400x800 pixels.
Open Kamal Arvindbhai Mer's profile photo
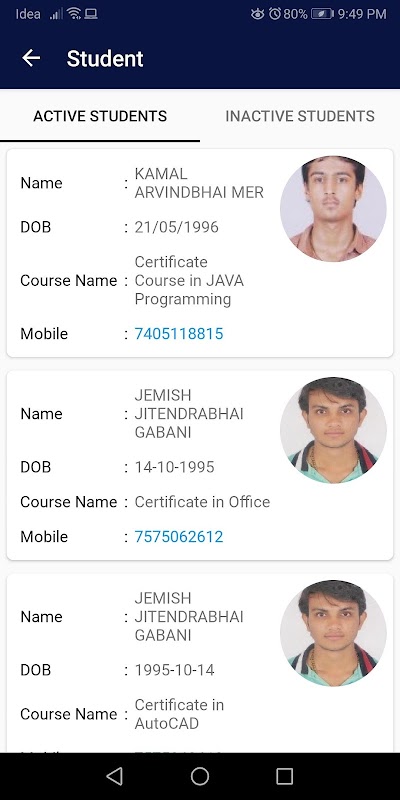tap(333, 209)
